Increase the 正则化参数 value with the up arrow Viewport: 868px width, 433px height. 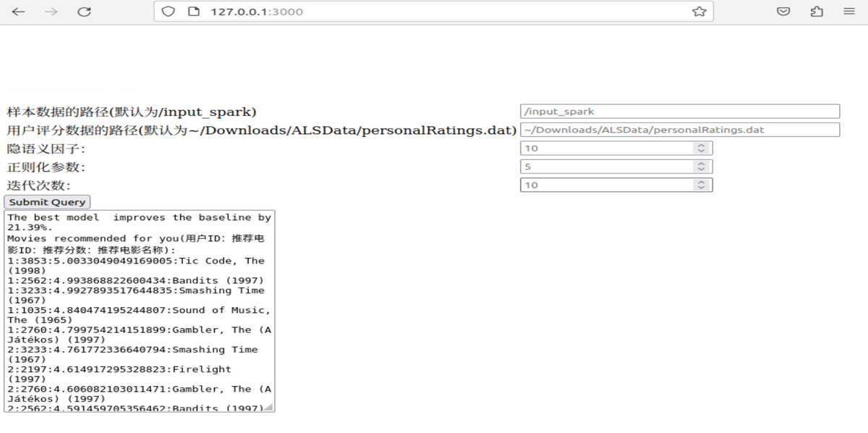[700, 164]
